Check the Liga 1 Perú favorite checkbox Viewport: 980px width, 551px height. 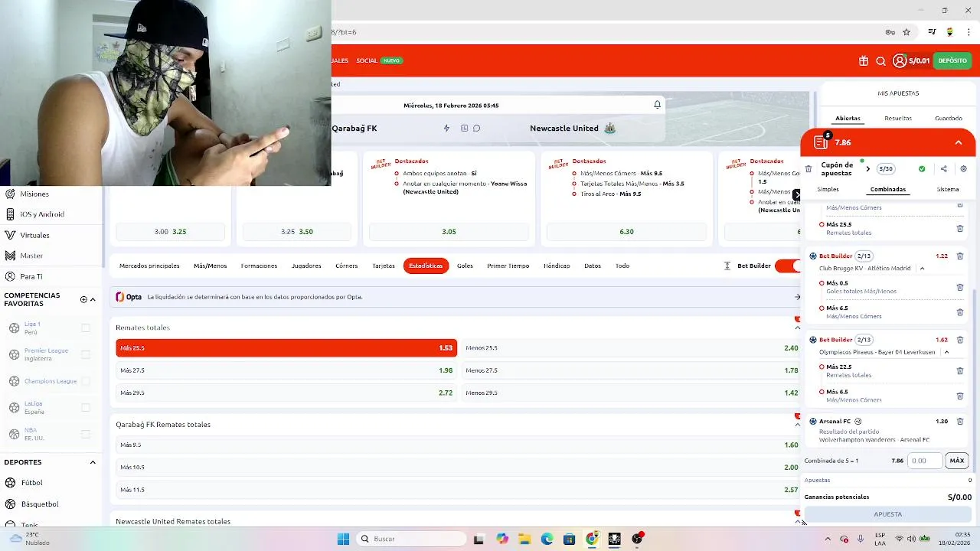[x=86, y=328]
